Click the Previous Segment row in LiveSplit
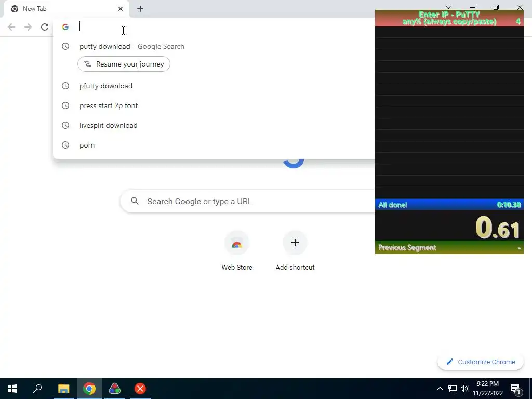 click(x=449, y=247)
